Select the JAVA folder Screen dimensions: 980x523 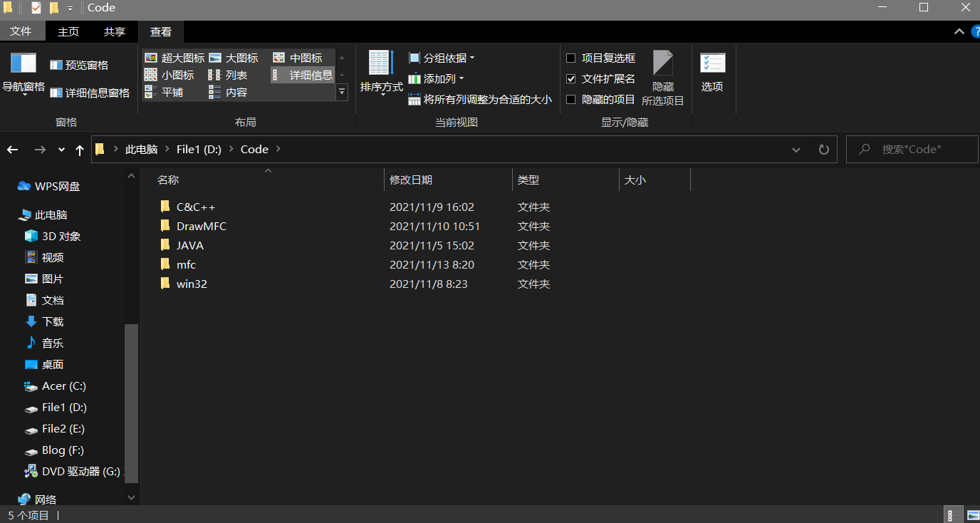point(190,245)
